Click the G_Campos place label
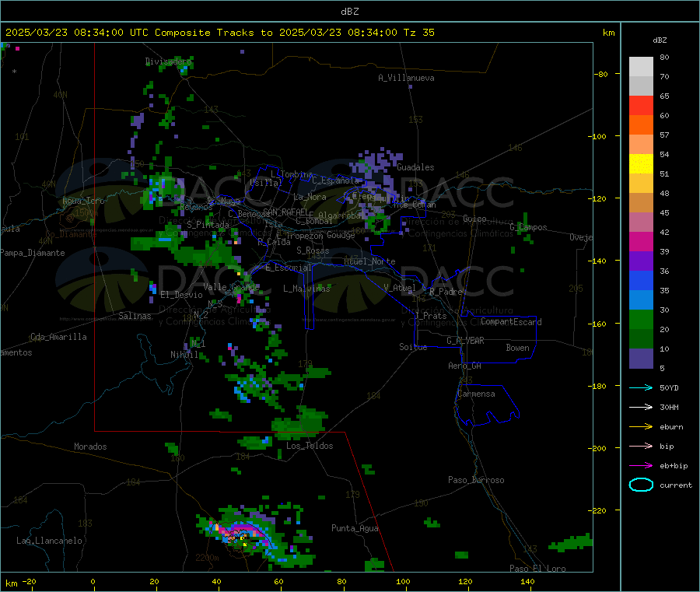 click(x=529, y=227)
